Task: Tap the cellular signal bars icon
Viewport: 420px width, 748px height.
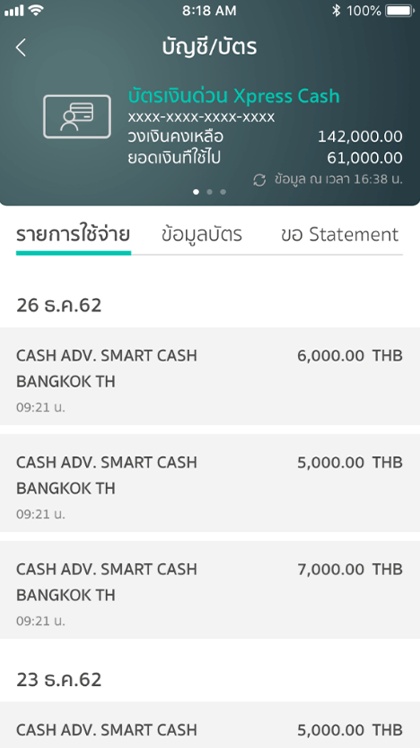Action: pos(14,10)
